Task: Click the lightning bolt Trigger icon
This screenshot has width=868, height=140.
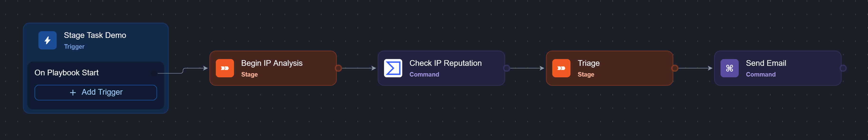Action: (x=48, y=40)
